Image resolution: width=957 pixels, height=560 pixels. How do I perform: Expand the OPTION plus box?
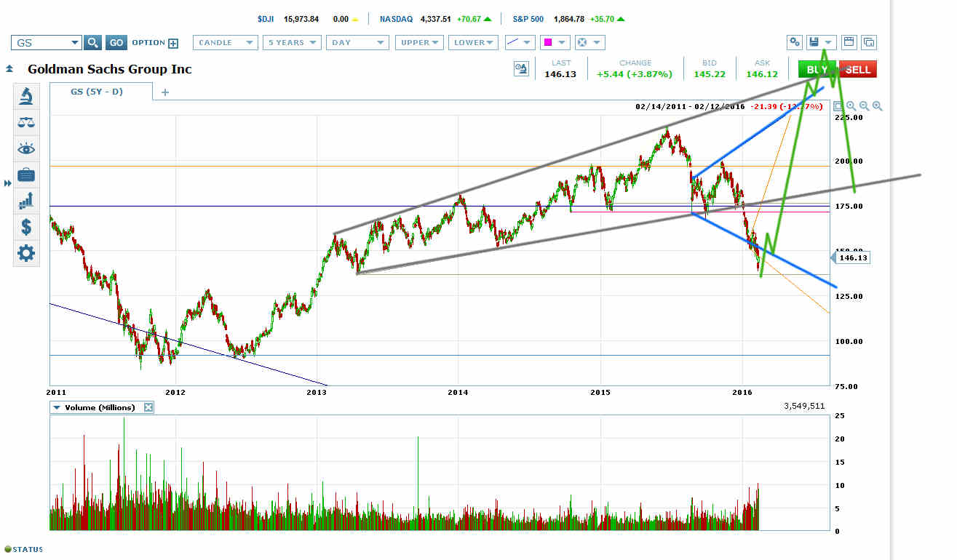click(x=173, y=43)
